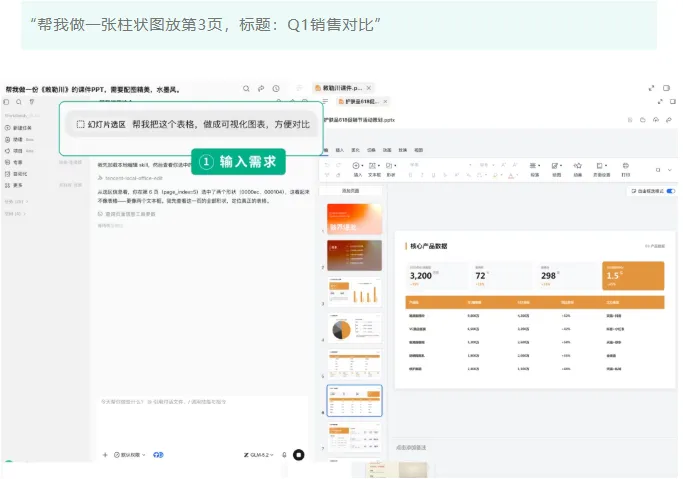
Task: Click the hamburger menu icon left of second file tab
Action: pos(325,101)
